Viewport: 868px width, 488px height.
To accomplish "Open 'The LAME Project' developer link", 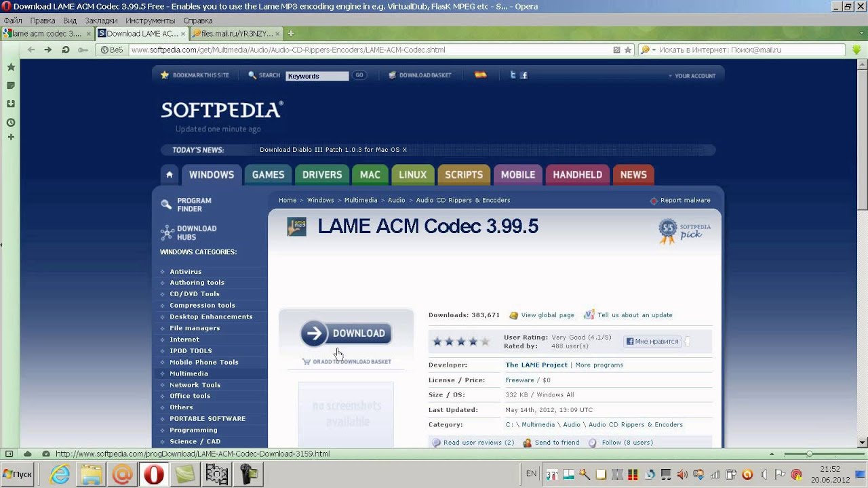I will click(x=536, y=365).
